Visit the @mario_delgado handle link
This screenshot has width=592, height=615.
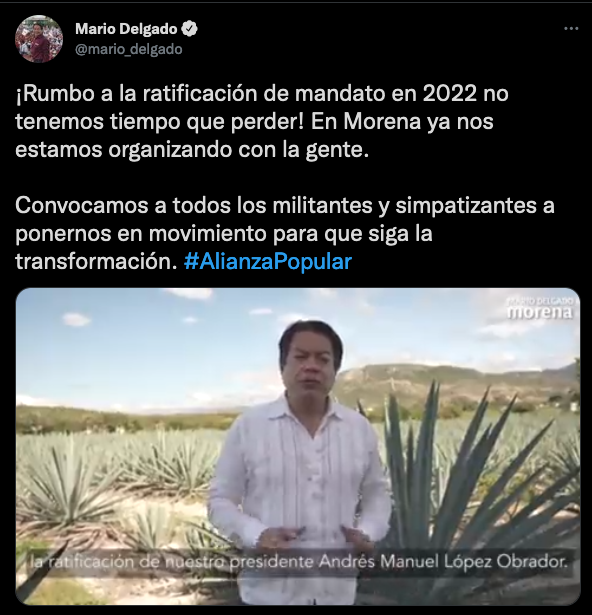coord(129,49)
